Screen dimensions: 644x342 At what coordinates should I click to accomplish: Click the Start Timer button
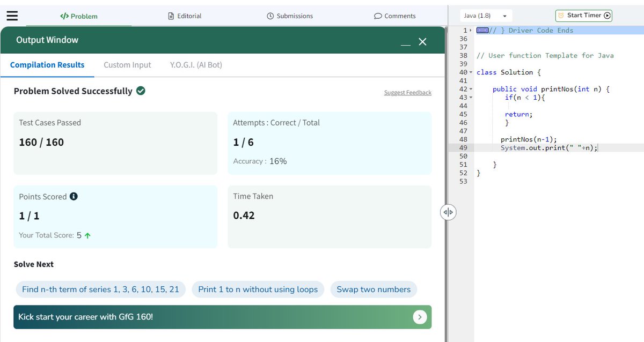(584, 16)
